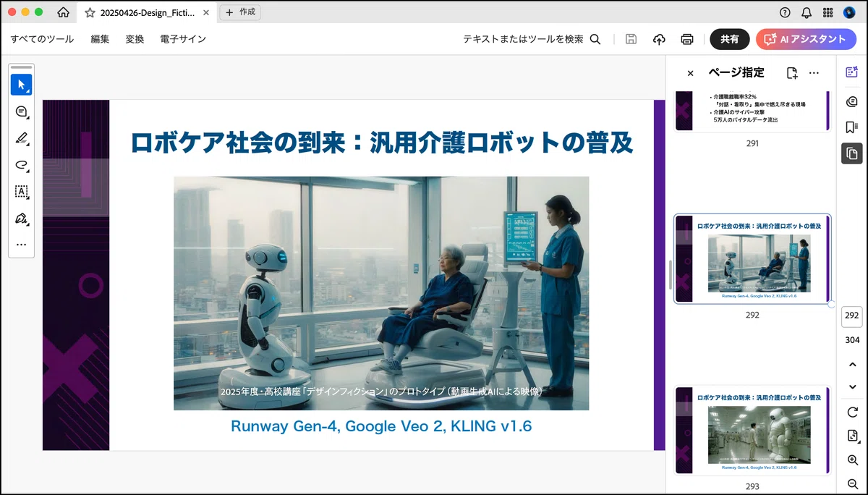Open the 電子サイン menu
Screen dimensions: 868x495
(183, 39)
